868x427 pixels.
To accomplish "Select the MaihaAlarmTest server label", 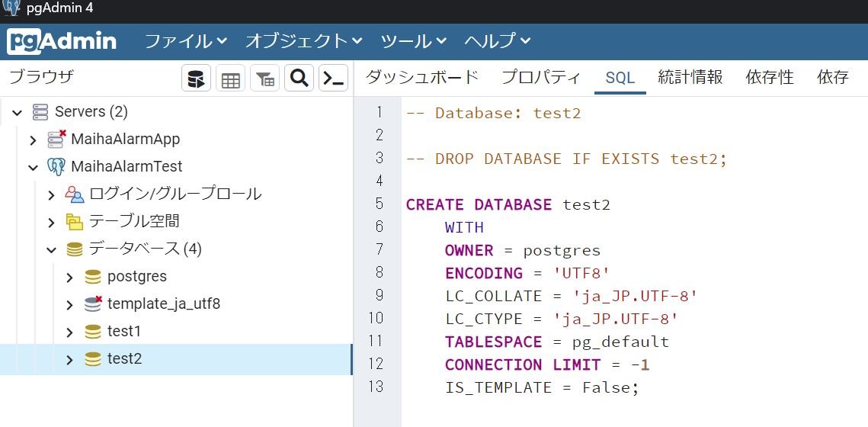I will coord(127,166).
